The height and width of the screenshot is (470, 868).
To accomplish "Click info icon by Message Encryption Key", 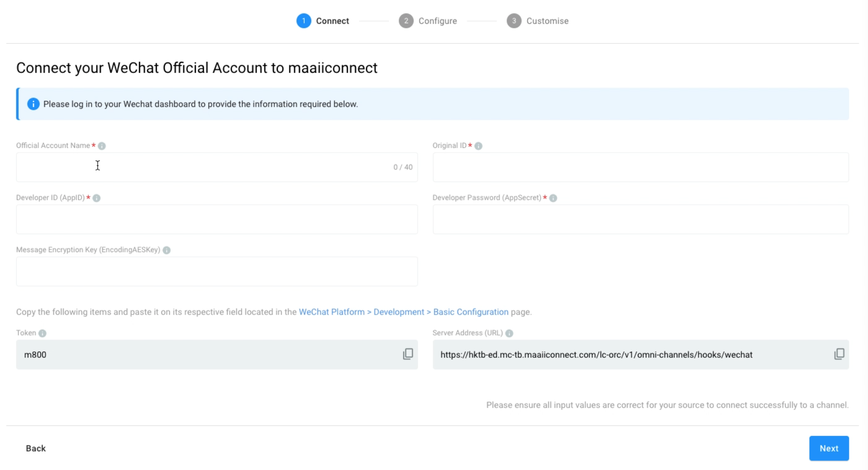I will (167, 250).
